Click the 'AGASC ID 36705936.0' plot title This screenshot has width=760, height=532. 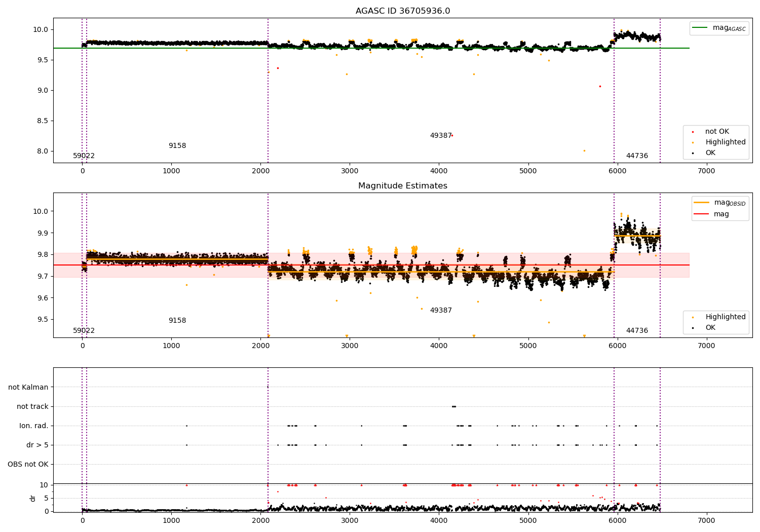click(x=402, y=11)
